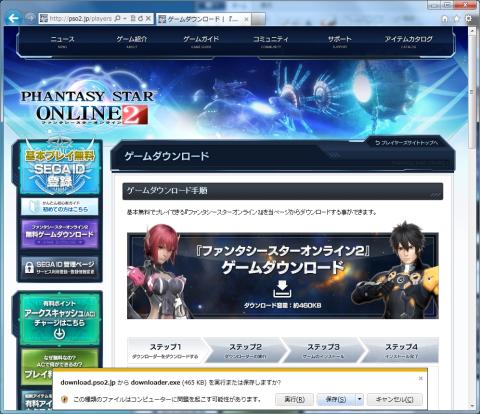Click the SEGA ID 管理ページ lock button
Viewport: 480px width, 414px height.
pos(60,267)
